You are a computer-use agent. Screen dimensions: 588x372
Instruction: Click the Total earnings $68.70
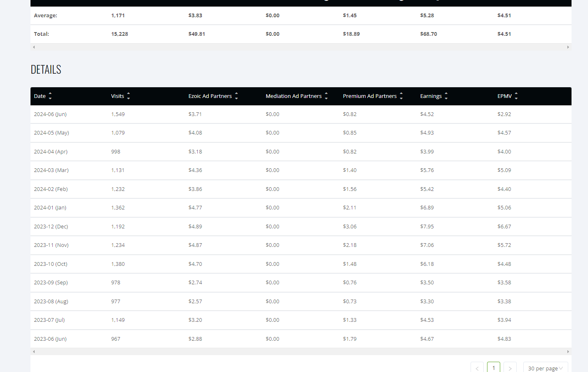429,34
